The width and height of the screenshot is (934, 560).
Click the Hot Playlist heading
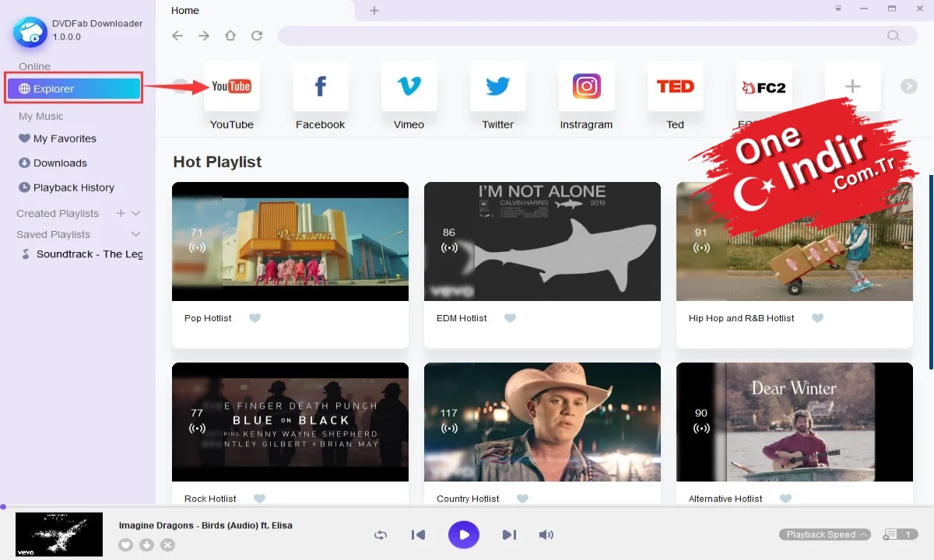(217, 162)
